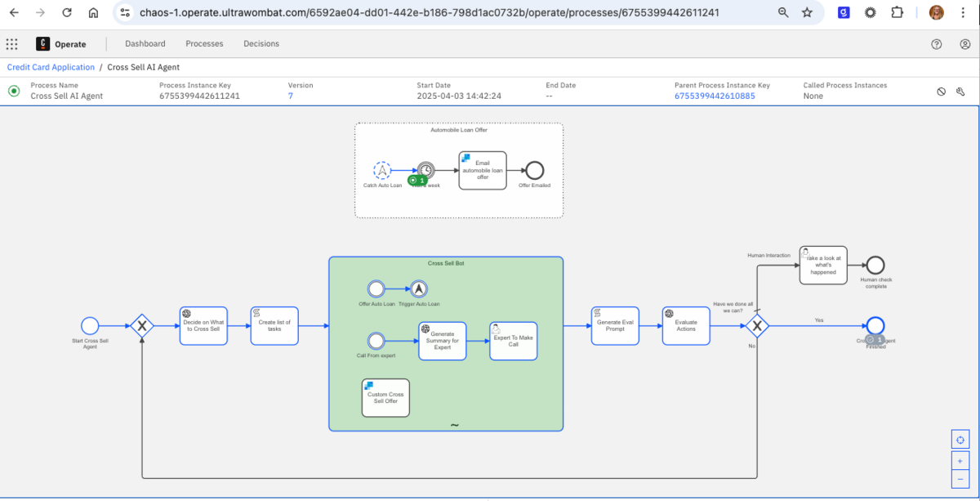
Task: Modify the instance with wrench icon
Action: click(x=960, y=92)
